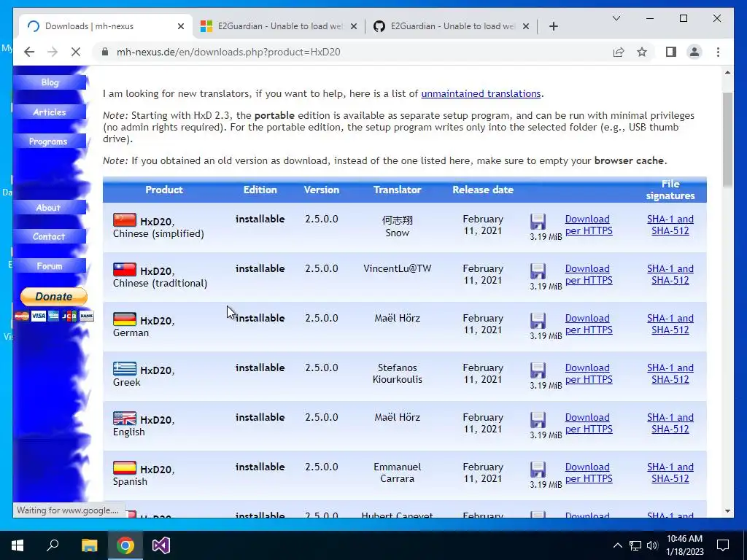This screenshot has width=747, height=560.
Task: Go back to the previous page
Action: [29, 52]
